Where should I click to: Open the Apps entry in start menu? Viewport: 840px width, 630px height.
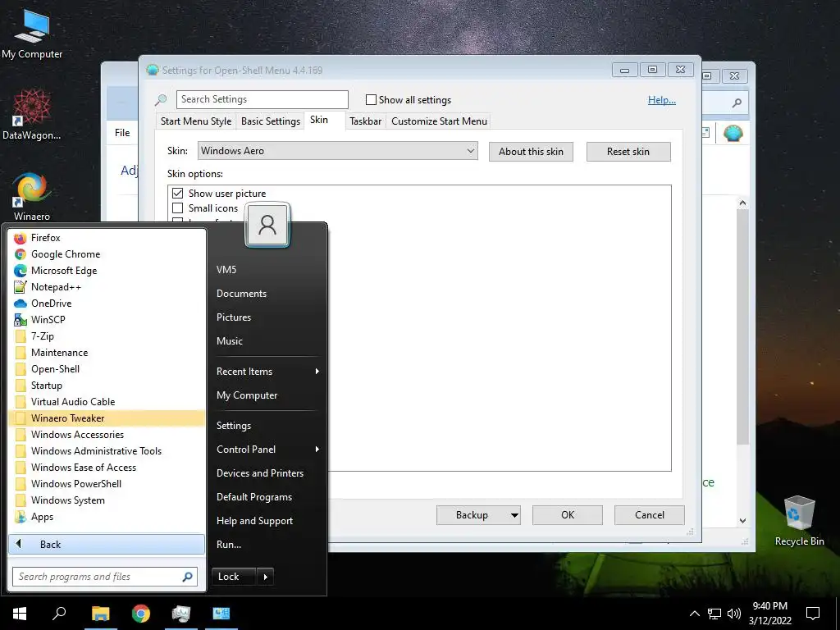(107, 517)
